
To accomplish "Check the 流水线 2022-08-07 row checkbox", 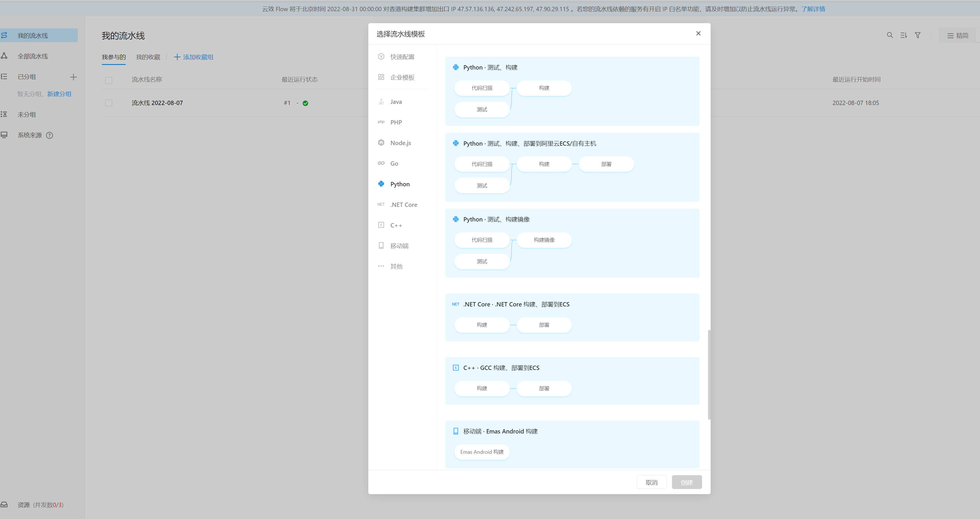I will click(x=109, y=103).
